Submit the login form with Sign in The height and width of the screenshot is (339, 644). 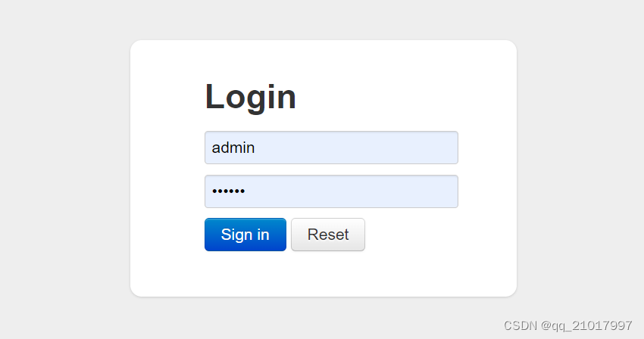[245, 235]
